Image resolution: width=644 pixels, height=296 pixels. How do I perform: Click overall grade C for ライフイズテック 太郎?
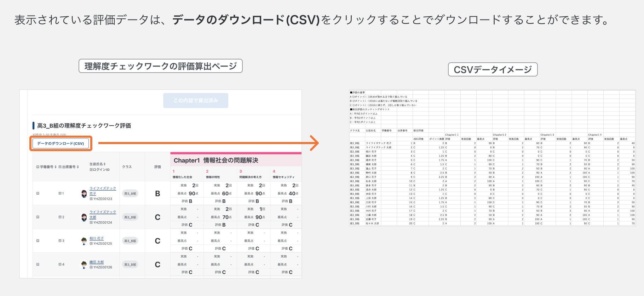coord(157,217)
